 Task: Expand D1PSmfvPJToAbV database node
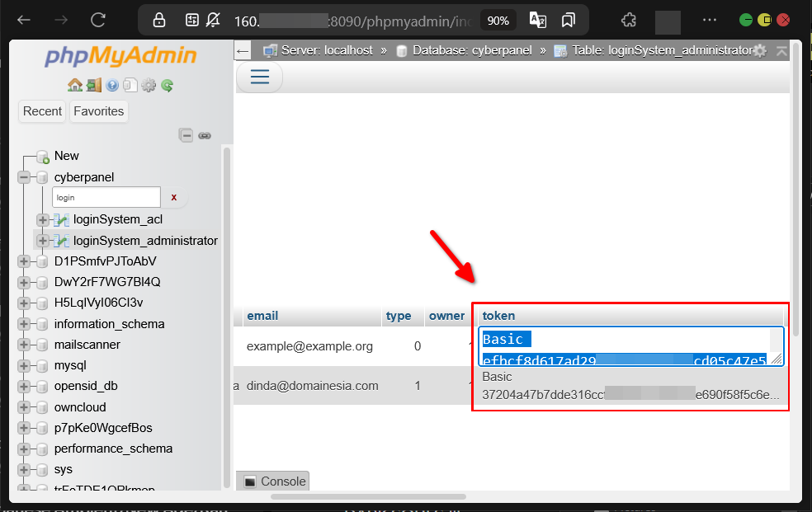[x=23, y=261]
